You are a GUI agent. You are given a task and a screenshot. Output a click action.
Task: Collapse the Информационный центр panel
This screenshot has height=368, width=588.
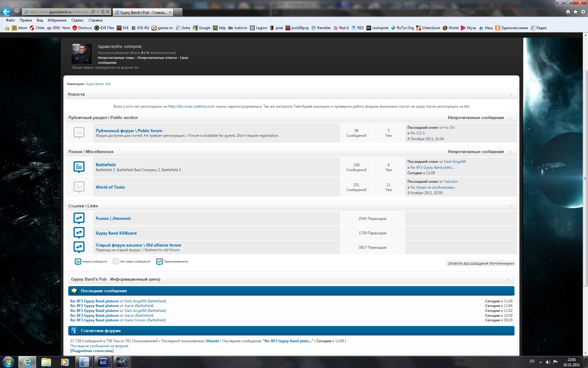507,279
